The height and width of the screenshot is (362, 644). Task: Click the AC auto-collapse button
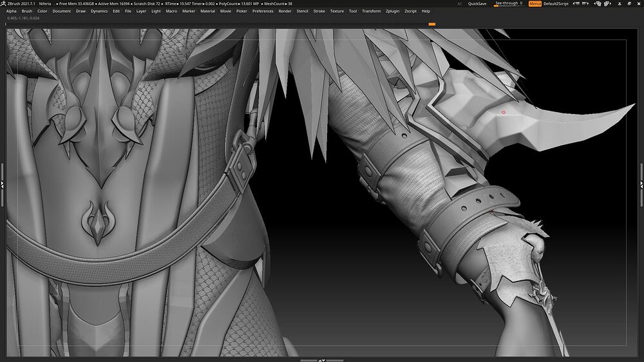point(460,4)
